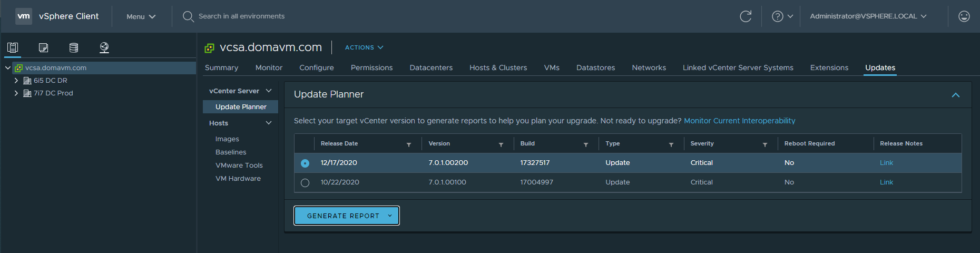
Task: Open the Permissions tab
Action: pyautogui.click(x=371, y=67)
